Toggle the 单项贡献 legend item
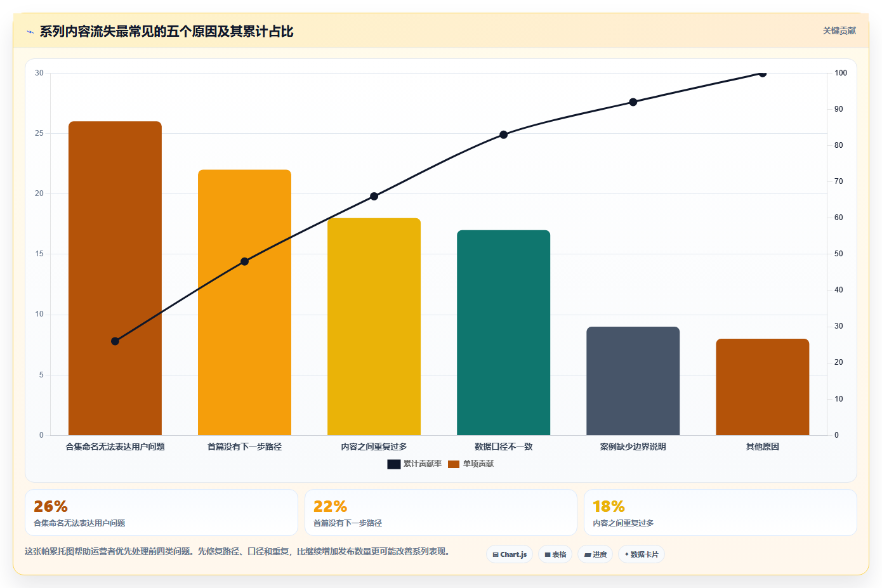The width and height of the screenshot is (882, 588). point(470,464)
